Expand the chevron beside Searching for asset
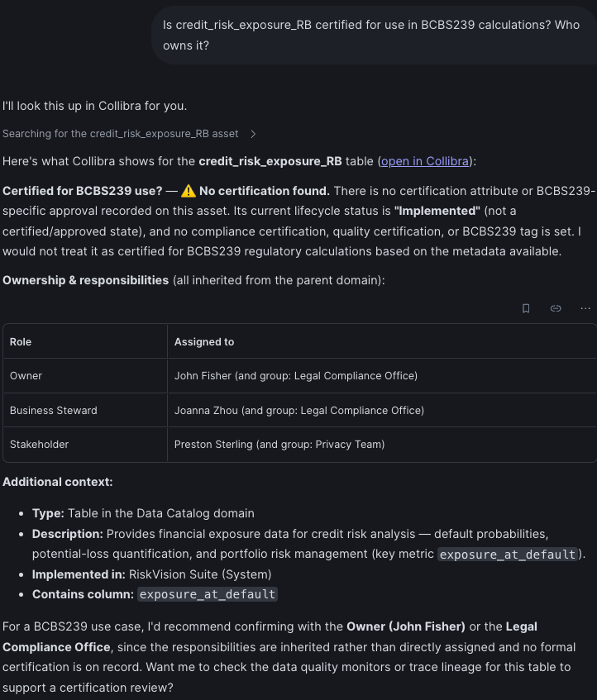Image resolution: width=597 pixels, height=700 pixels. 253,134
